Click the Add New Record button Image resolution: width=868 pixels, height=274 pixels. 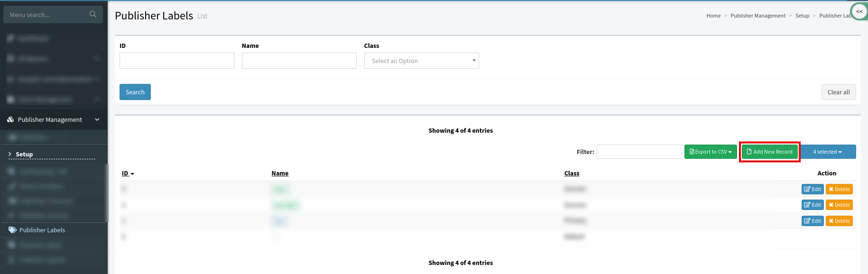coord(769,152)
